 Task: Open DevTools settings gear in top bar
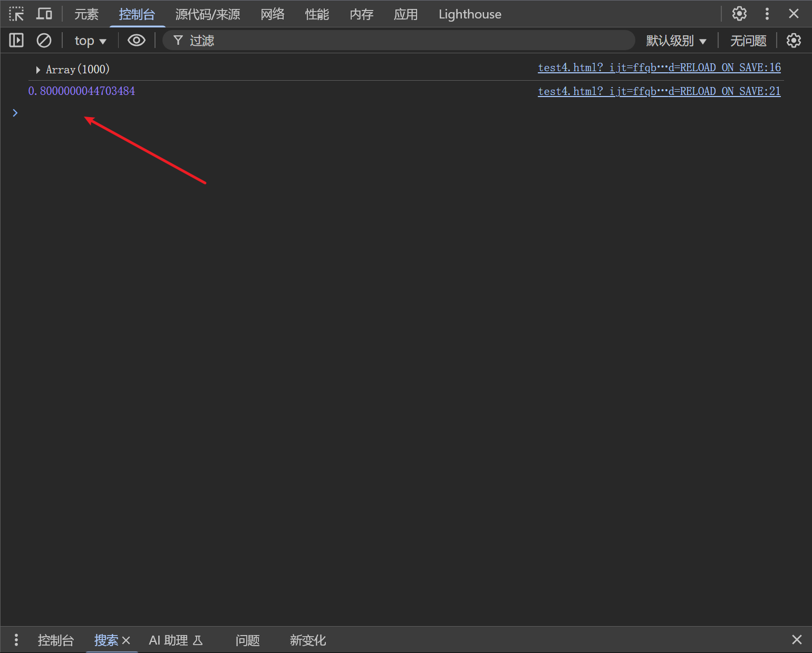click(x=739, y=14)
